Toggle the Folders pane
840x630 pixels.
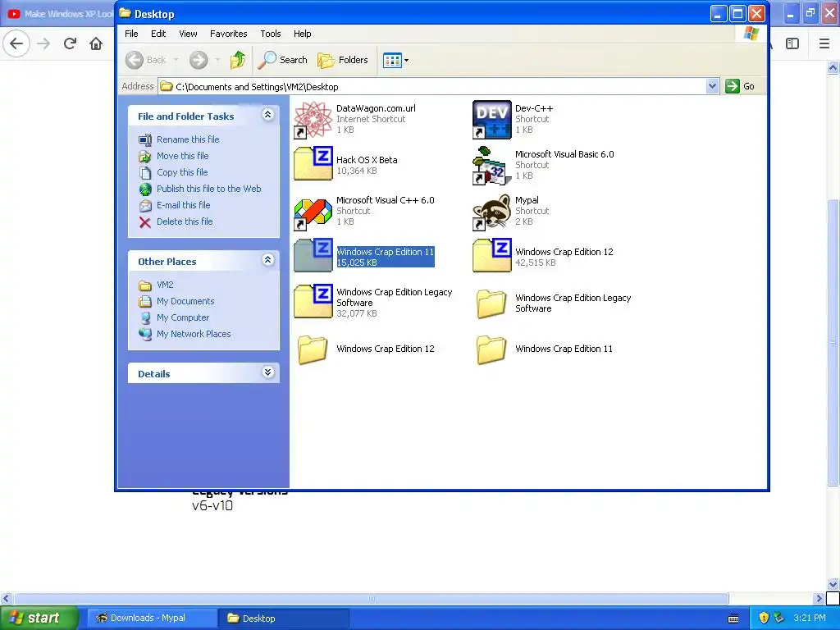(x=343, y=60)
